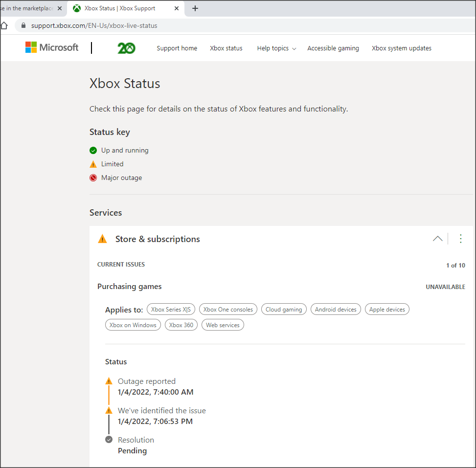Screen dimensions: 476x468
Task: Collapse the Store & subscriptions section
Action: click(438, 239)
